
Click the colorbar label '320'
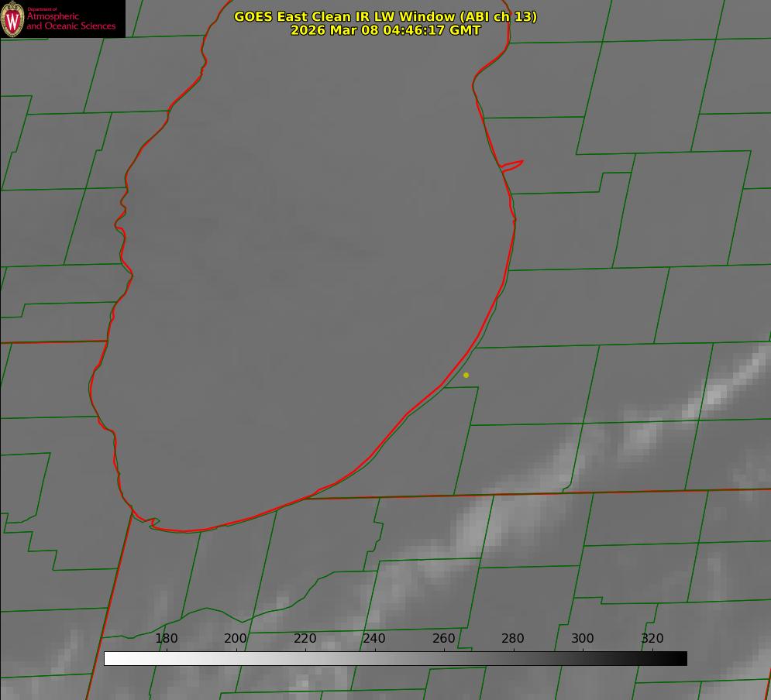coord(652,638)
